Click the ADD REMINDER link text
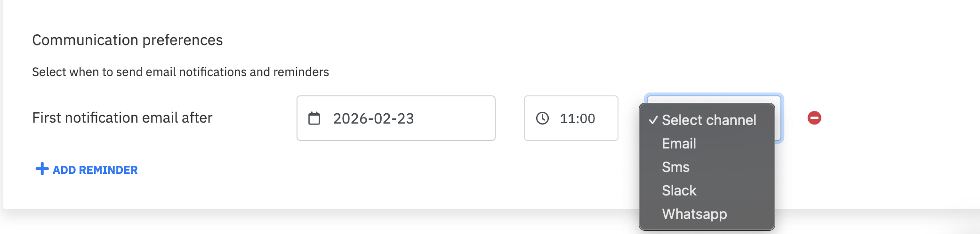The width and height of the screenshot is (980, 234). (95, 170)
